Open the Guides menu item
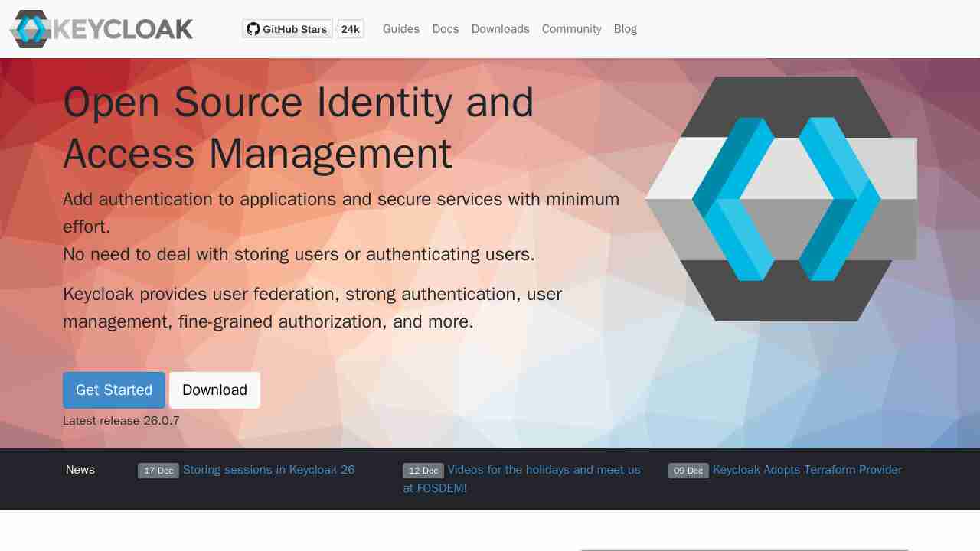 click(400, 29)
